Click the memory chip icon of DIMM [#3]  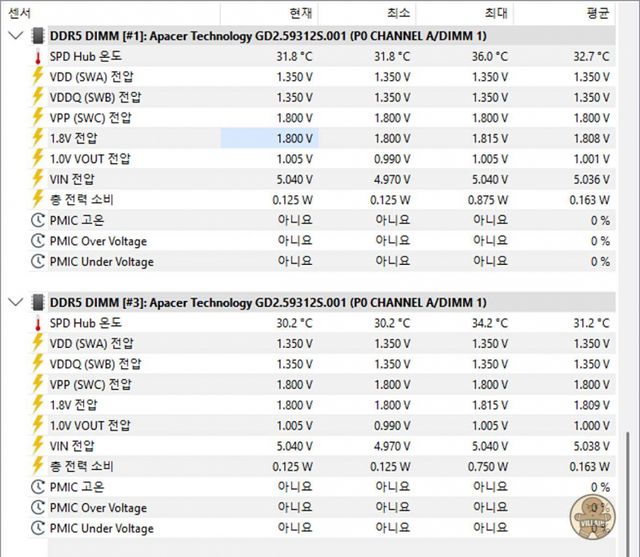tap(38, 302)
